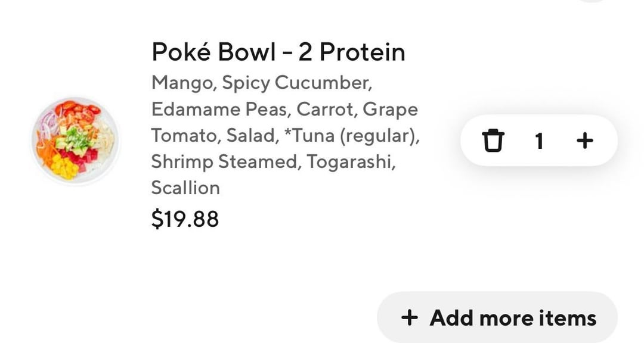The width and height of the screenshot is (644, 343).
Task: Click the word Salad in description
Action: pos(252,136)
